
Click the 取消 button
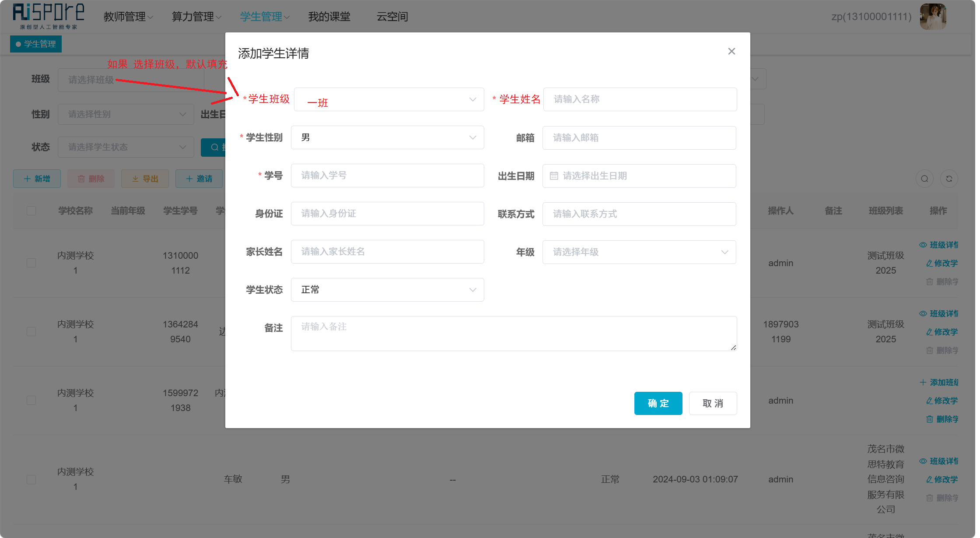(x=713, y=403)
